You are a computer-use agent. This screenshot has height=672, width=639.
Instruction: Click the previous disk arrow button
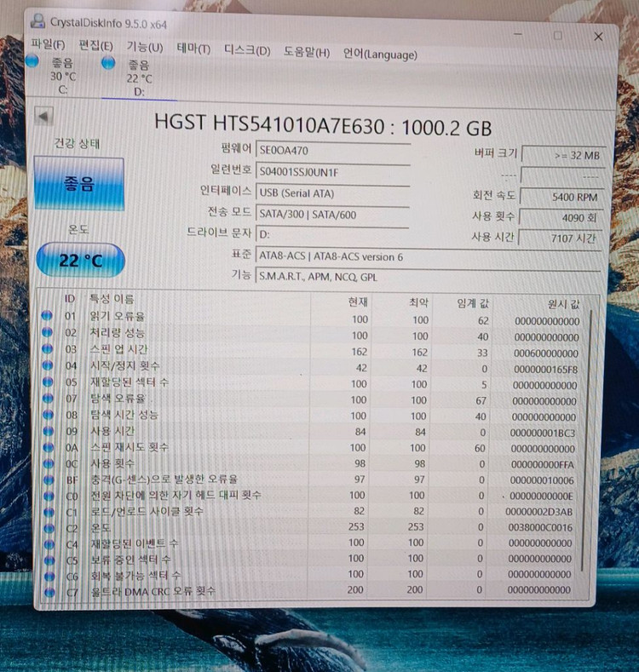43,116
